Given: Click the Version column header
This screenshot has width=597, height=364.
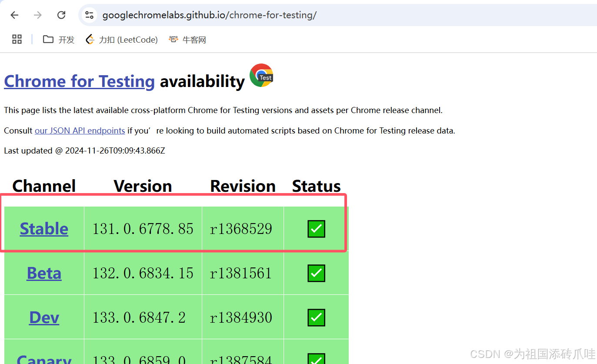Looking at the screenshot, I should [x=143, y=186].
